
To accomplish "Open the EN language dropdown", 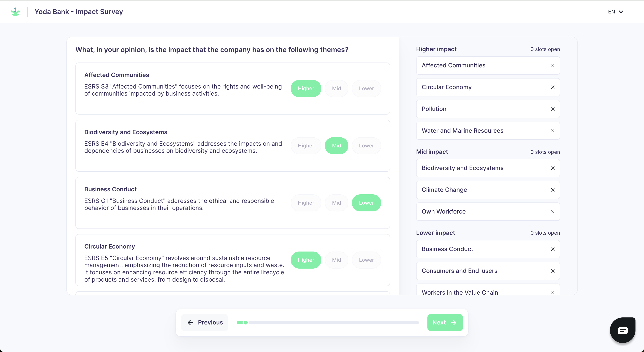I will [x=615, y=12].
